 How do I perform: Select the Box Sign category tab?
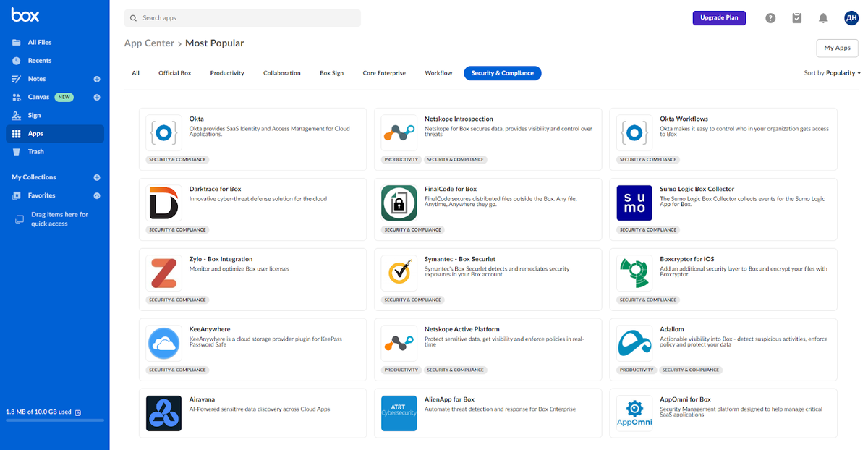331,73
